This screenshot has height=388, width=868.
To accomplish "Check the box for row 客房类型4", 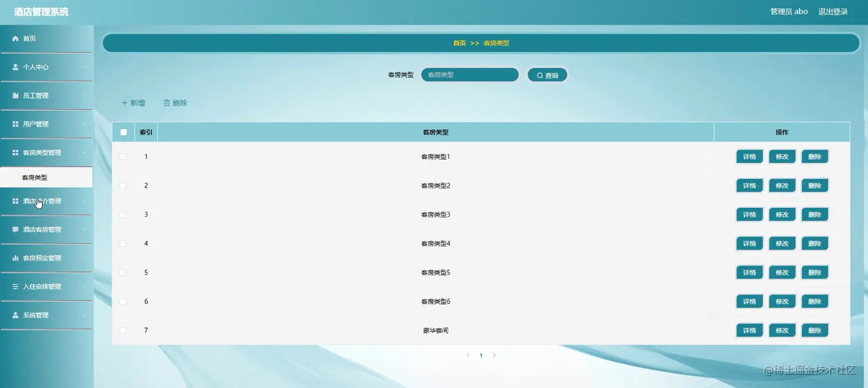I will click(123, 243).
